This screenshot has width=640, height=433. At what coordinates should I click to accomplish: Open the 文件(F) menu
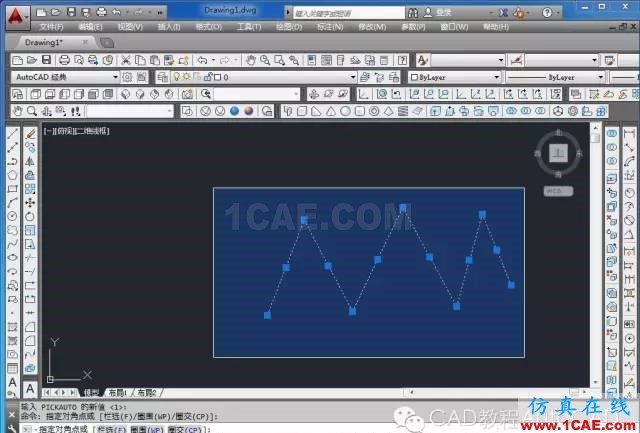click(51, 27)
